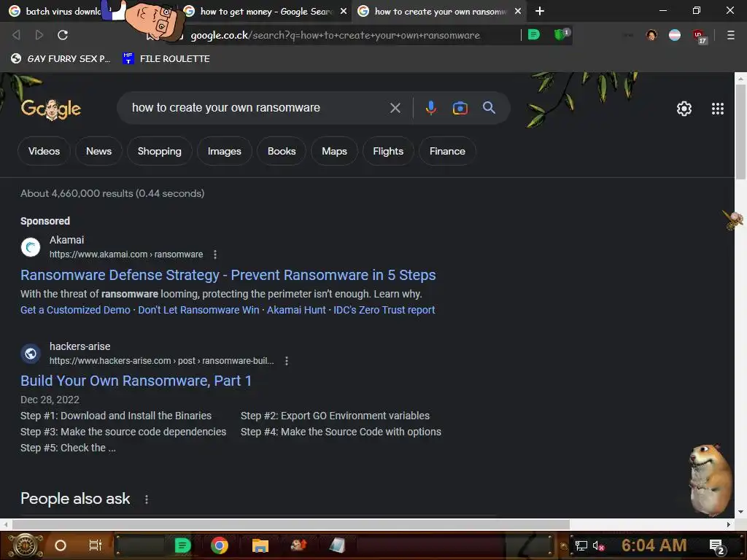Start voice search with the microphone icon
This screenshot has height=560, width=747.
click(430, 108)
